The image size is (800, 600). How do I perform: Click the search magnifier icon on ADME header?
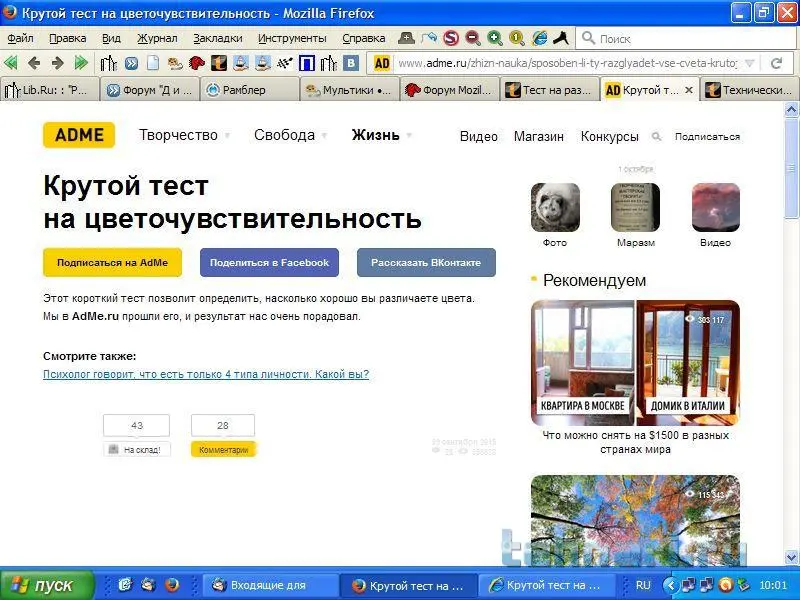point(657,137)
